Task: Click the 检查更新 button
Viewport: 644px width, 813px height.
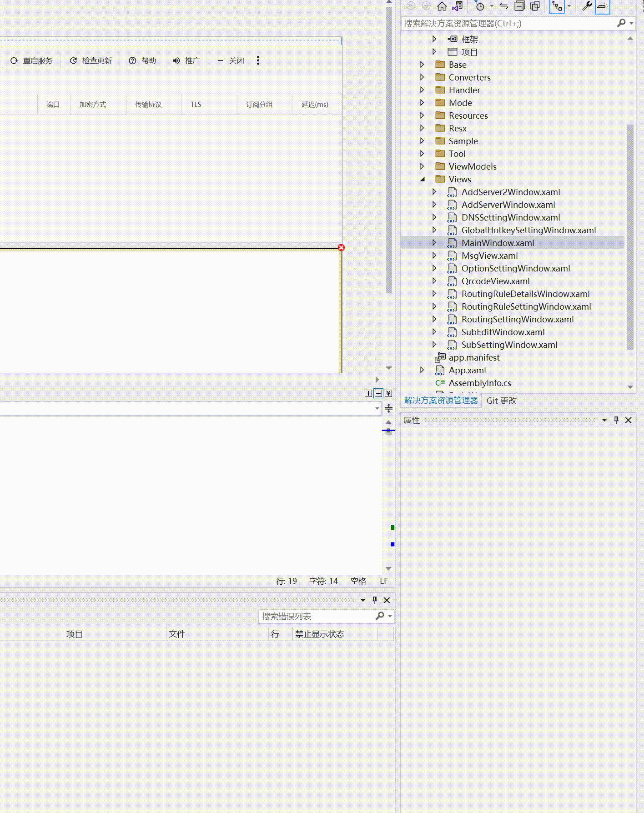Action: [91, 60]
